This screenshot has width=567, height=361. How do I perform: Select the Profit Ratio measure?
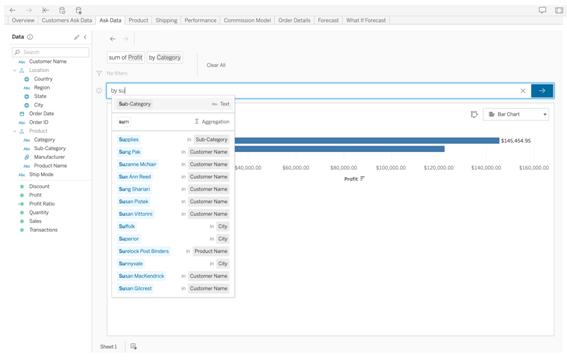coord(42,204)
